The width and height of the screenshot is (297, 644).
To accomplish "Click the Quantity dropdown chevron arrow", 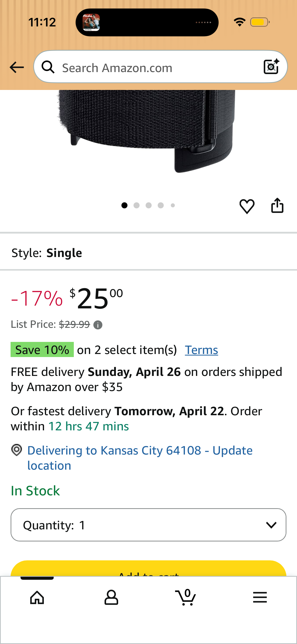I will (271, 525).
